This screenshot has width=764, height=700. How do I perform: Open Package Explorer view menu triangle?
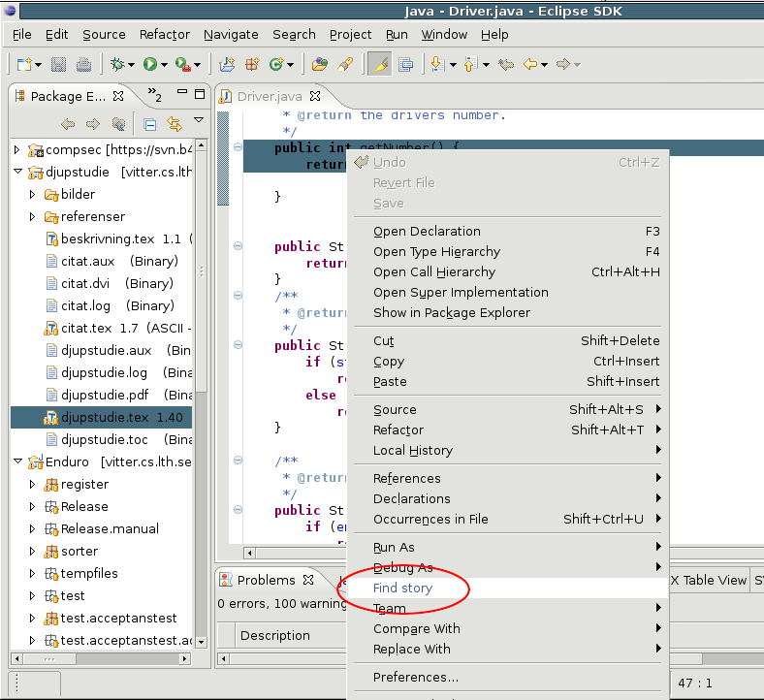(199, 120)
